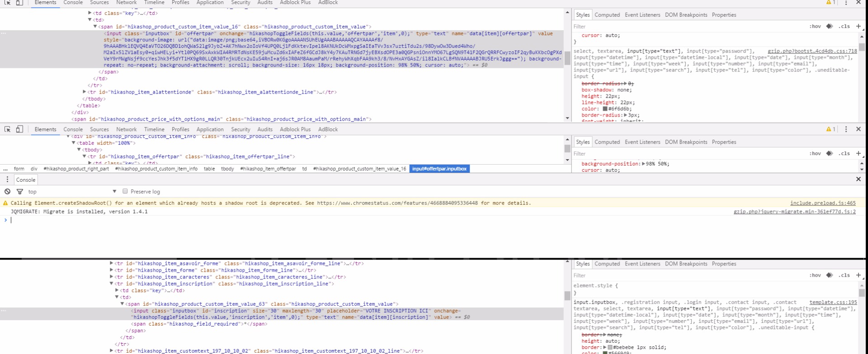This screenshot has width=868, height=354.
Task: Expand the hikashop_item_alattentionde row
Action: 85,92
